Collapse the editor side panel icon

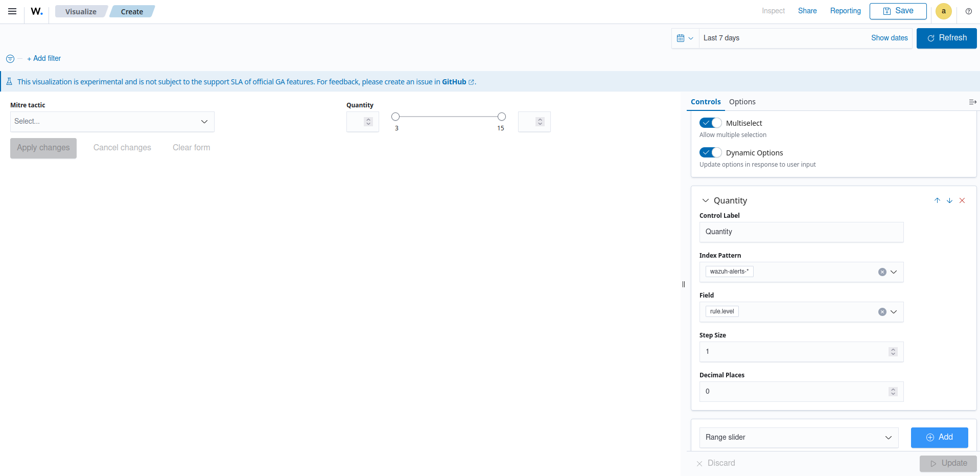[x=972, y=102]
